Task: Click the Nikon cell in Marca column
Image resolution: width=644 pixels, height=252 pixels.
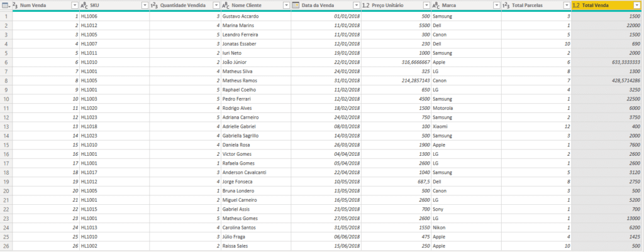Action: (x=466, y=227)
